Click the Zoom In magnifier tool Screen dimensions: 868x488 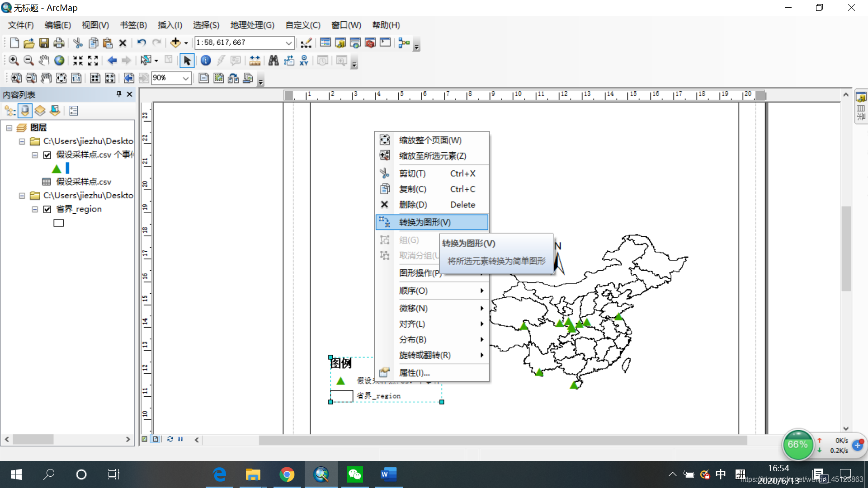[x=14, y=61]
